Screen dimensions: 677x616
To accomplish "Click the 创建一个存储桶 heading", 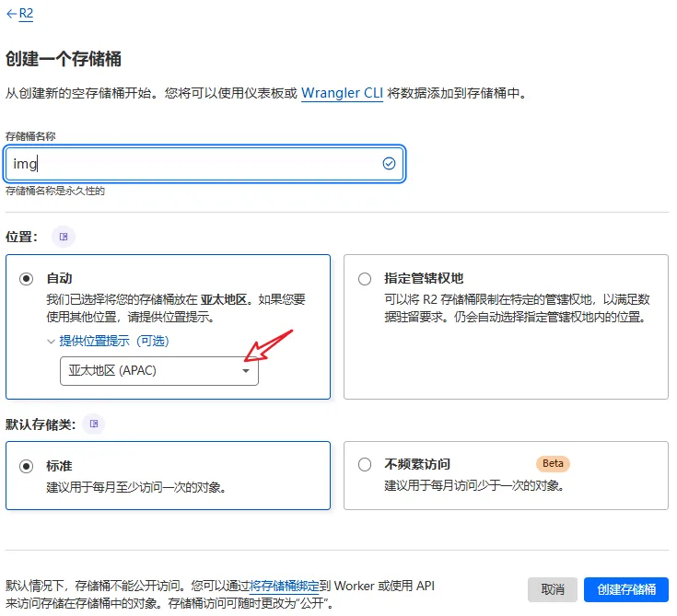I will (x=64, y=59).
